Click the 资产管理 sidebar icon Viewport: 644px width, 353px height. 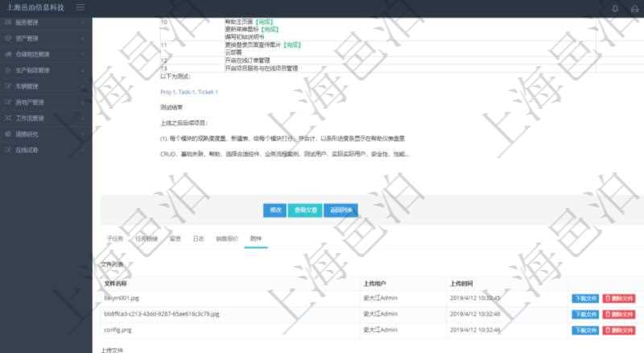pyautogui.click(x=8, y=38)
